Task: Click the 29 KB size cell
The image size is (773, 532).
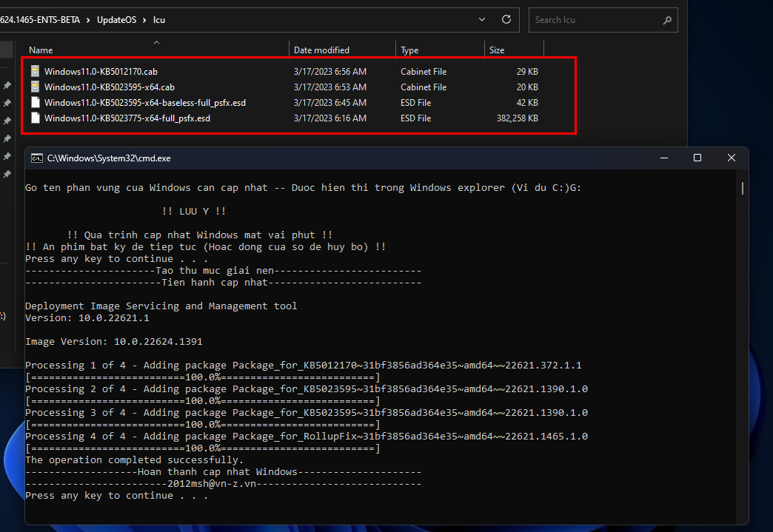Action: (x=527, y=72)
